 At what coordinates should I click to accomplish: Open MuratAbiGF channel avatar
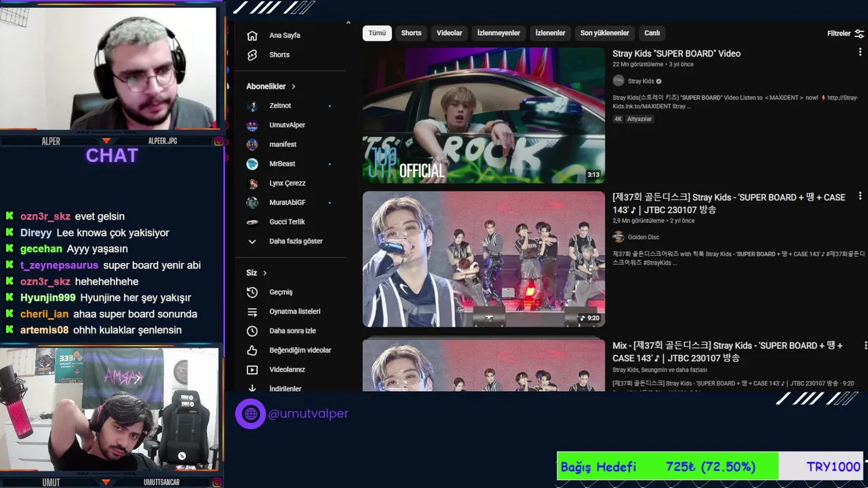(x=252, y=203)
